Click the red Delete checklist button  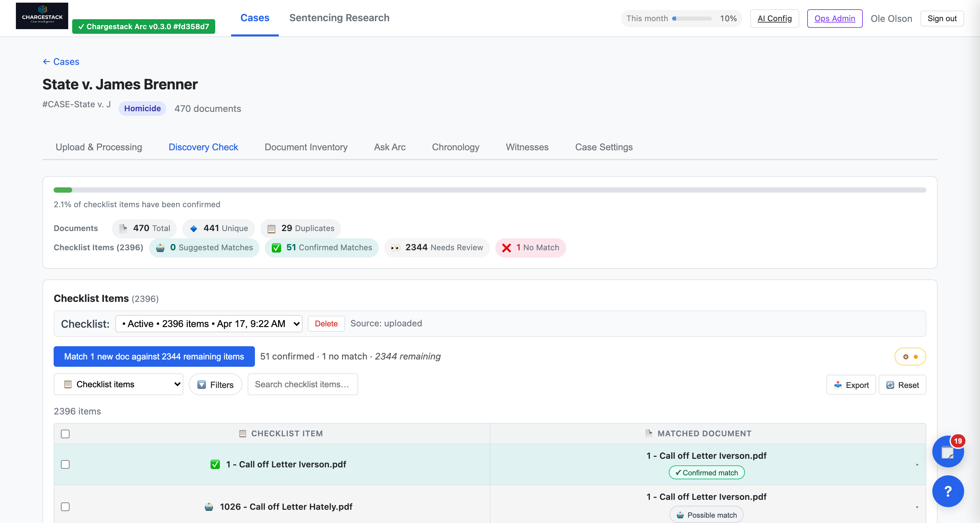click(326, 324)
